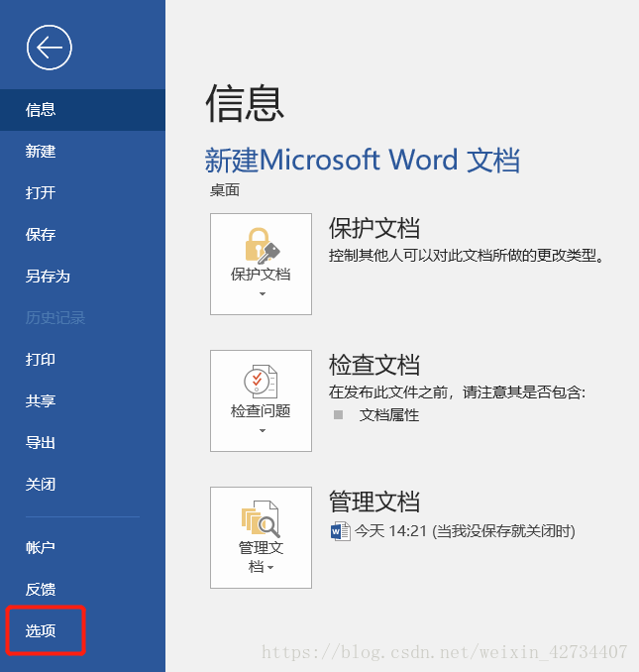
Task: Click the 文档属性 list item
Action: pos(389,415)
